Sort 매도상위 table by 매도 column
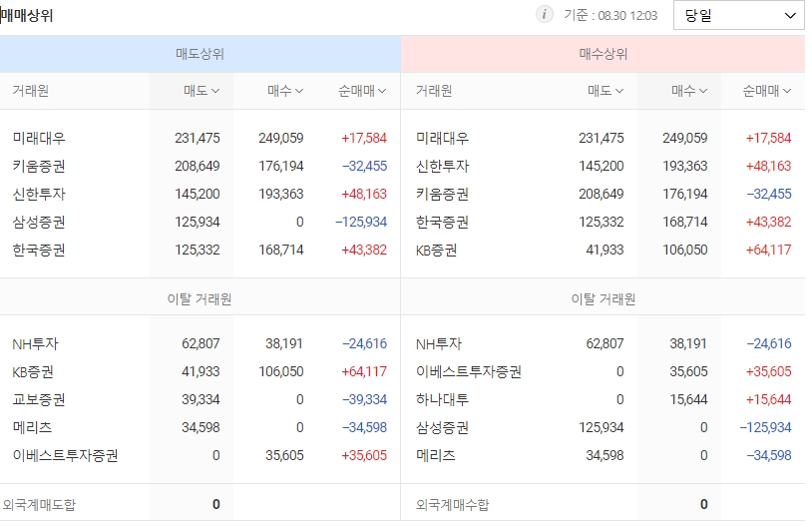Screen dimensions: 812x526 click(202, 91)
